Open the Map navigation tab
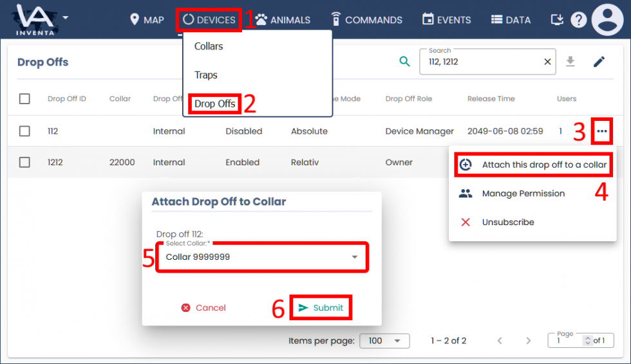 pos(147,20)
